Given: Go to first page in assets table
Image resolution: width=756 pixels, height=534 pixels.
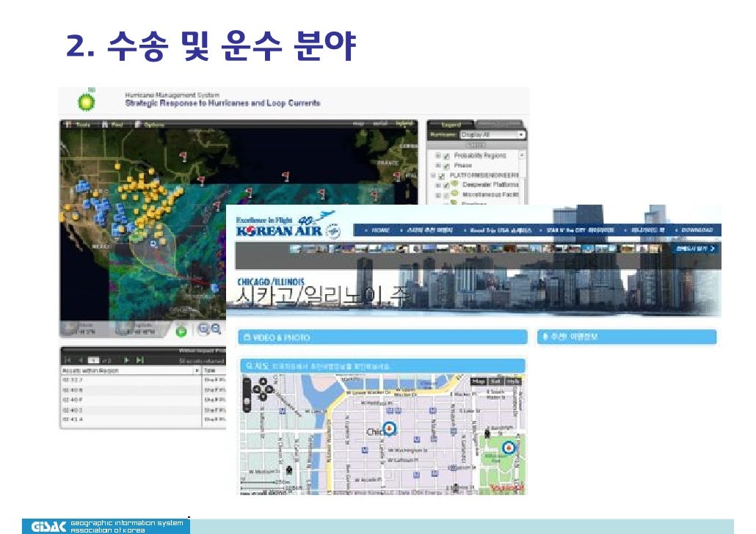Looking at the screenshot, I should pos(68,360).
